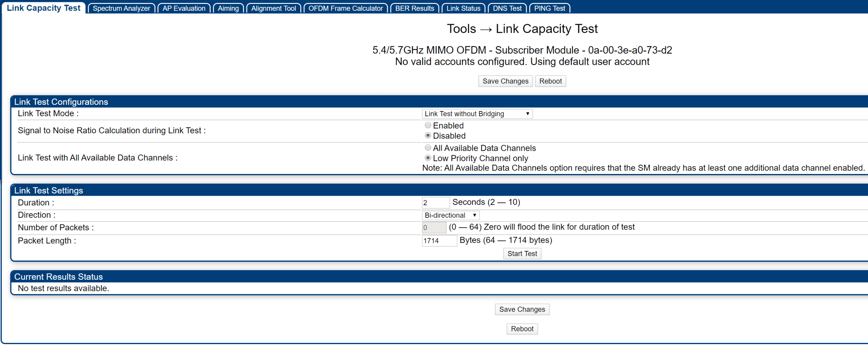
Task: Click the Duration seconds input field
Action: pyautogui.click(x=436, y=203)
